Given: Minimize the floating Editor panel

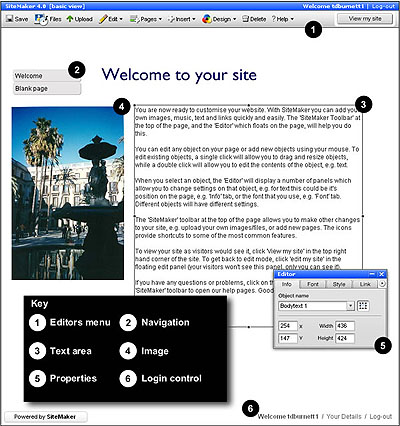Looking at the screenshot, I should tap(373, 274).
